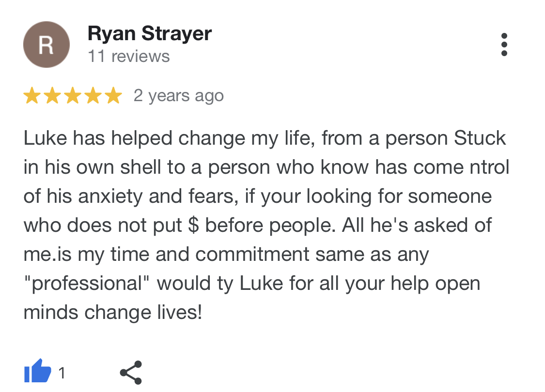Select the third yellow rating star

tap(73, 95)
